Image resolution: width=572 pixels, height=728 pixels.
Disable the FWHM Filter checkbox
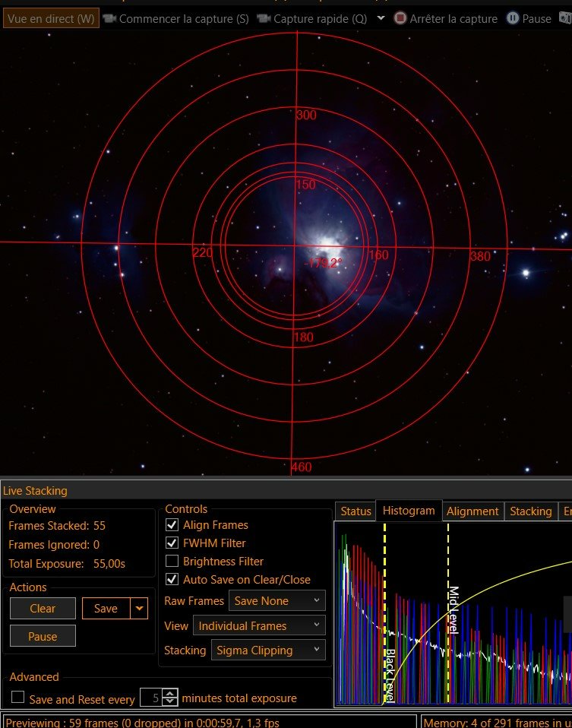[172, 543]
